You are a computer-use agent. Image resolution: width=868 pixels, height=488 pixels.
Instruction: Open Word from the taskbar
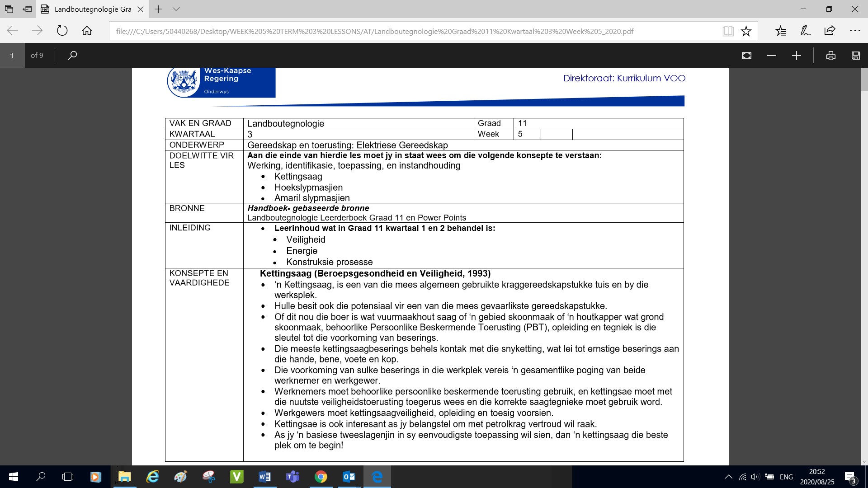click(265, 477)
